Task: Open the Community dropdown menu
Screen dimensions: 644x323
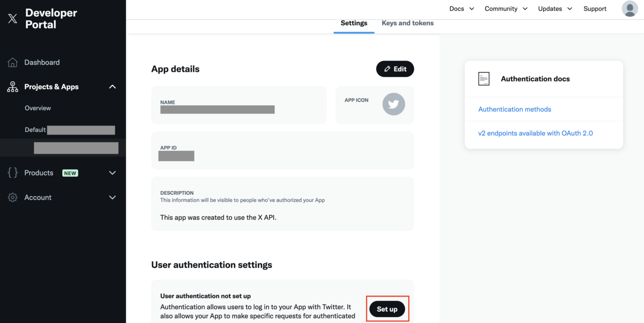Action: pos(506,9)
